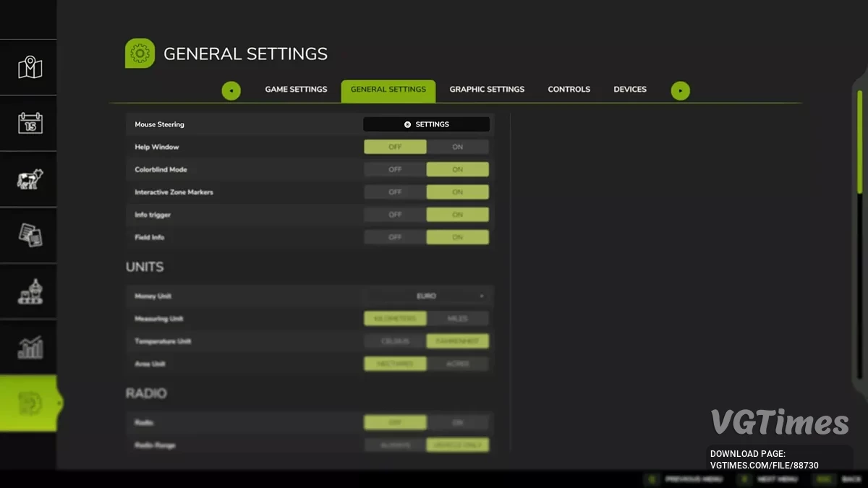Click the settings gear beside General Settings title
The height and width of the screenshot is (488, 868).
click(140, 53)
